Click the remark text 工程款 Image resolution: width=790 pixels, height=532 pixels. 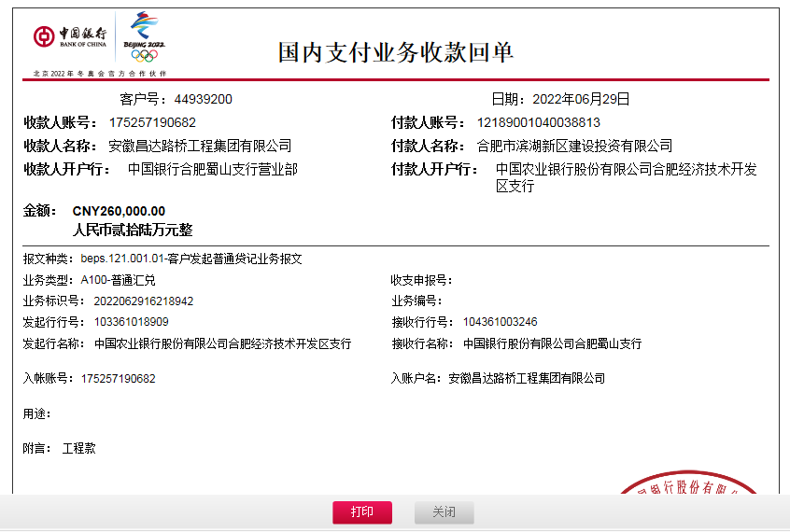coord(79,449)
